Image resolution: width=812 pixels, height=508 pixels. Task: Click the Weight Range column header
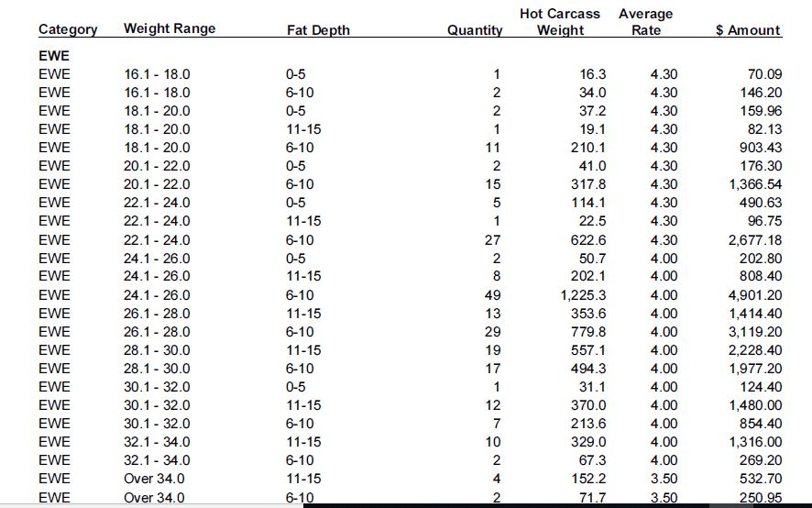pos(170,28)
